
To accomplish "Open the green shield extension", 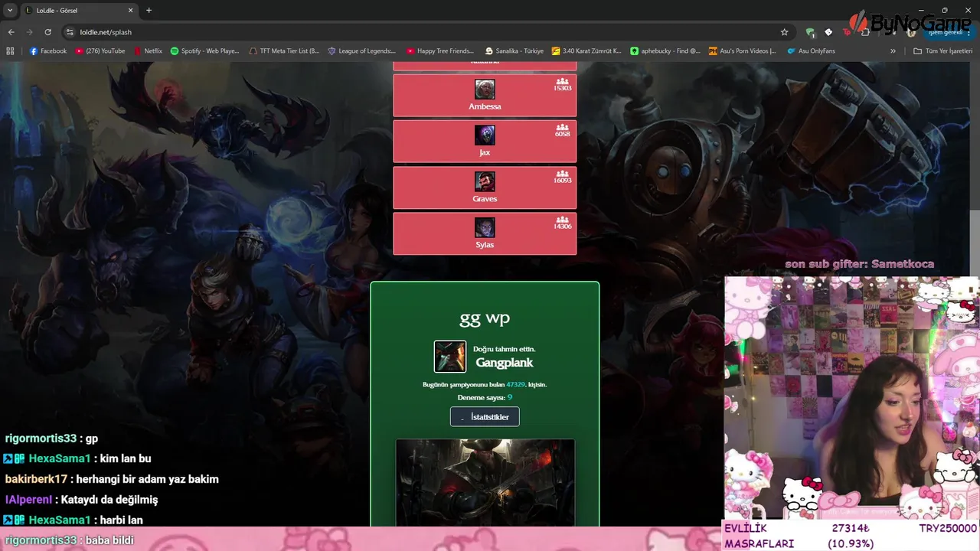I will coord(810,32).
